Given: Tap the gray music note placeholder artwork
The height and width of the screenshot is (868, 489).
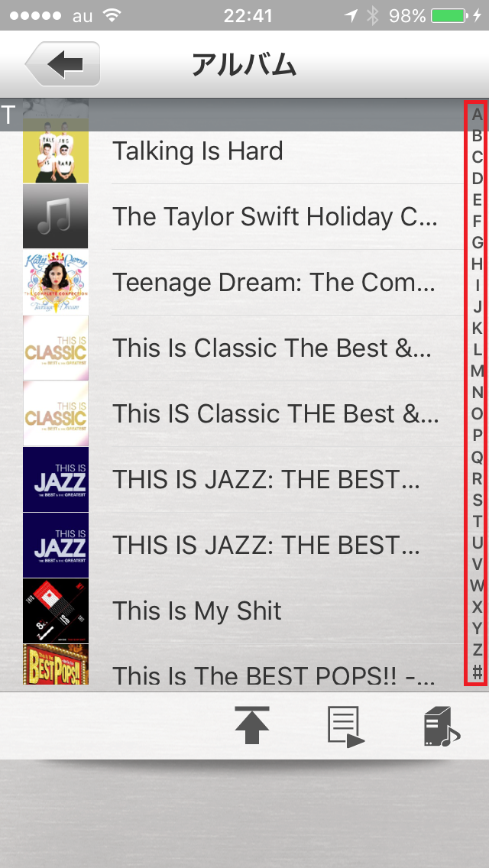Looking at the screenshot, I should click(55, 216).
